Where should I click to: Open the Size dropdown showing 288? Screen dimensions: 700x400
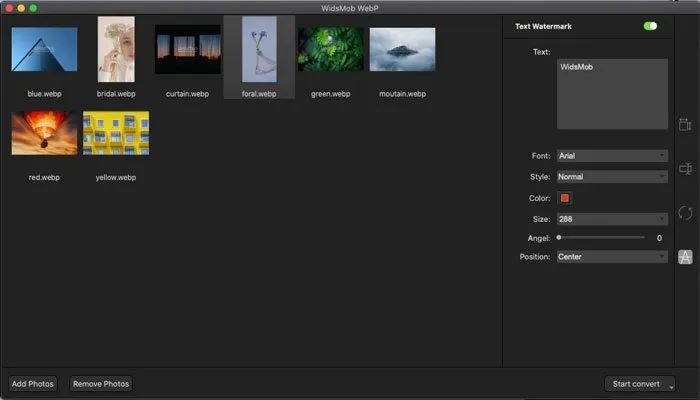pyautogui.click(x=612, y=219)
